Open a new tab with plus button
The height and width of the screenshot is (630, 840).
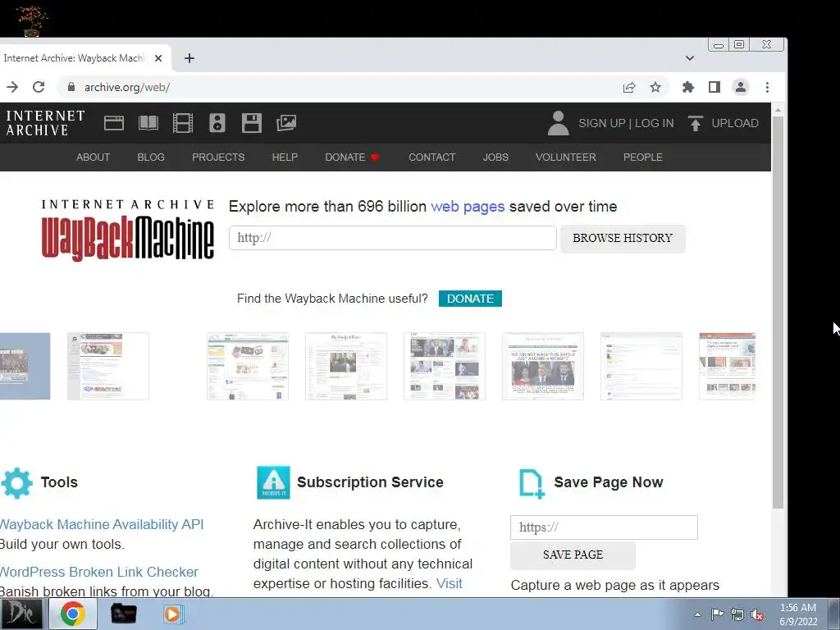click(189, 58)
